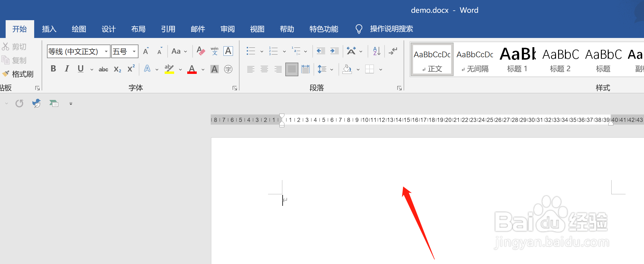This screenshot has height=264, width=644.
Task: Open 审阅 tab
Action: coord(228,29)
